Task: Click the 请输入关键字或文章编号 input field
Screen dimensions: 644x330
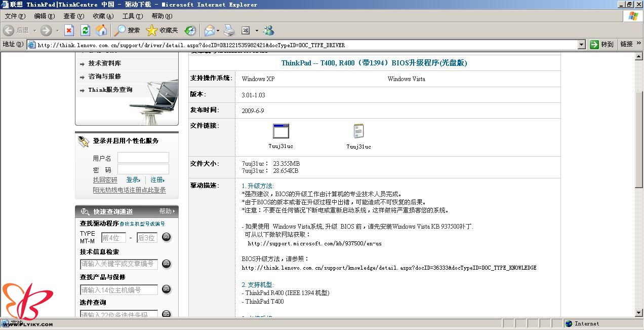Action: point(119,264)
